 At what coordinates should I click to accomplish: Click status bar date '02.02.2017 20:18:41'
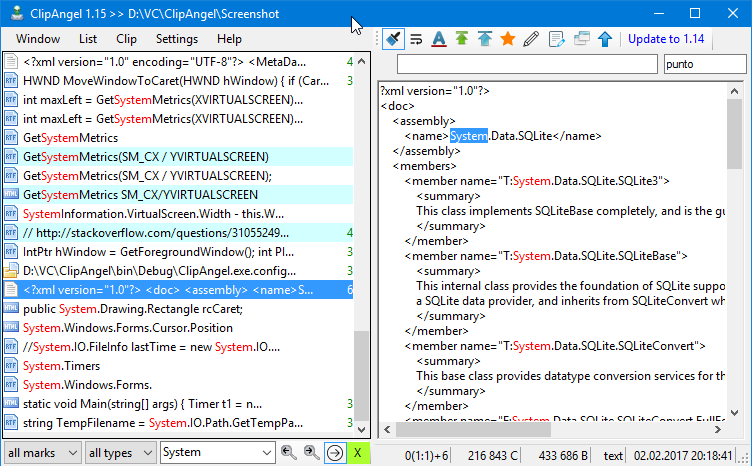click(683, 455)
